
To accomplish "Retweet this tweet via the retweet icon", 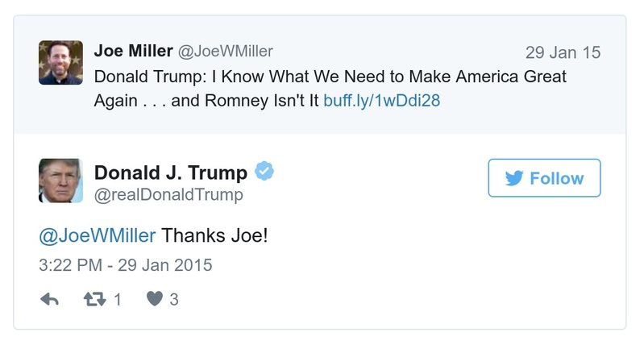I will pyautogui.click(x=94, y=299).
